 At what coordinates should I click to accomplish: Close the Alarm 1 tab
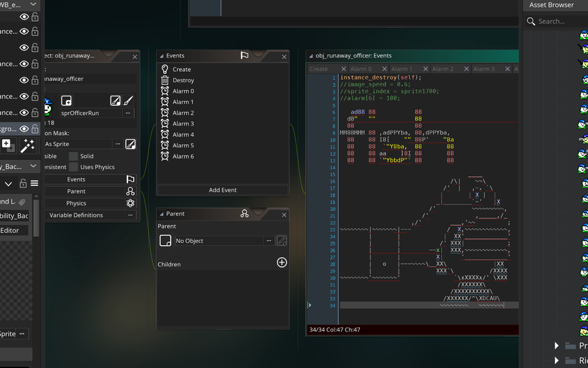425,69
